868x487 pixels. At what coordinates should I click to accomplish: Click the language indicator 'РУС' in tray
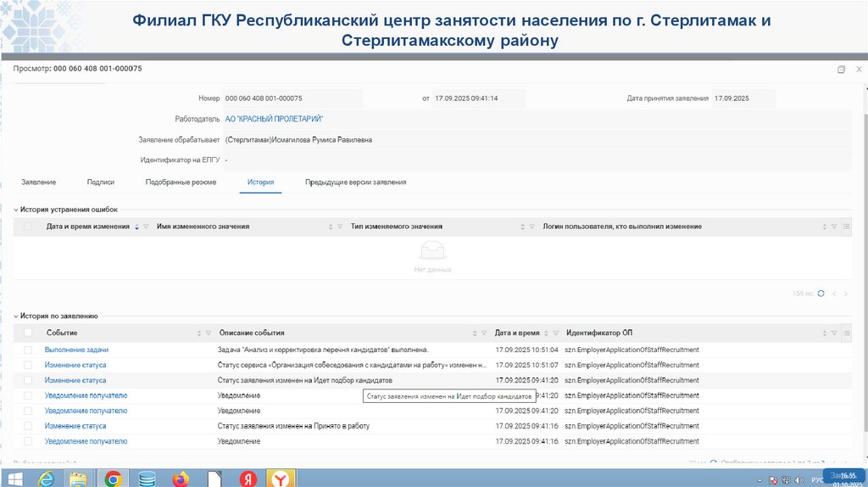pos(817,480)
